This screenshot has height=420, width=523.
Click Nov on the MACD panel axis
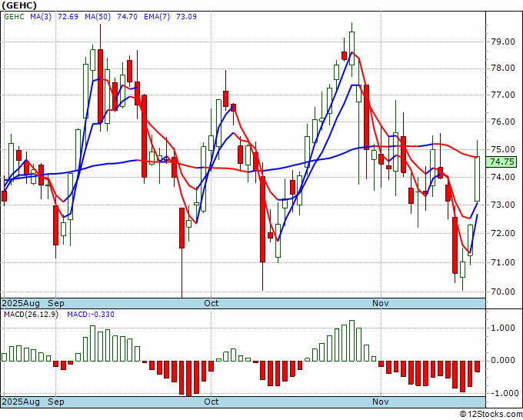(381, 402)
